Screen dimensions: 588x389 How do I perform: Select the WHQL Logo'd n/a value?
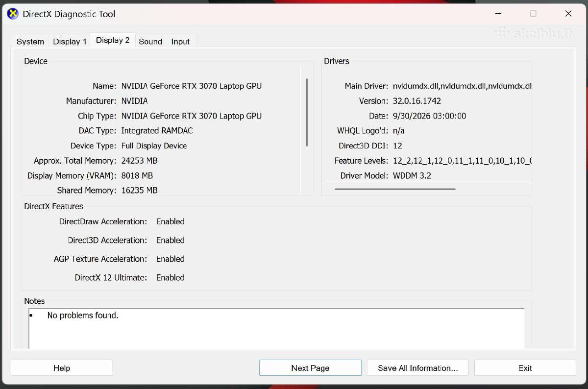click(x=399, y=131)
